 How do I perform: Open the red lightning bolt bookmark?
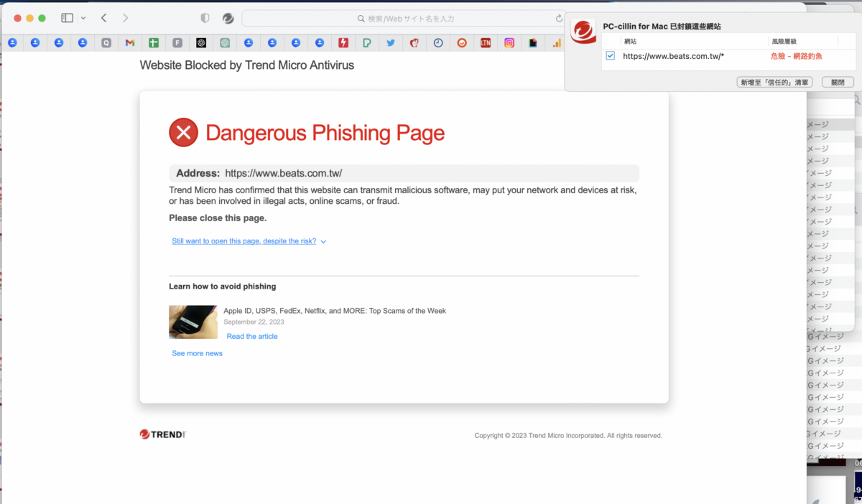(x=343, y=43)
